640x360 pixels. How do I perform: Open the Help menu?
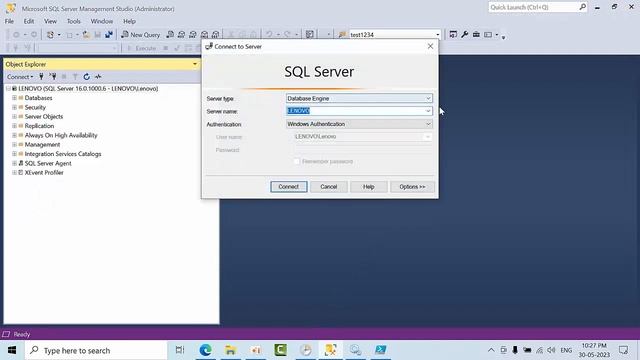point(129,21)
